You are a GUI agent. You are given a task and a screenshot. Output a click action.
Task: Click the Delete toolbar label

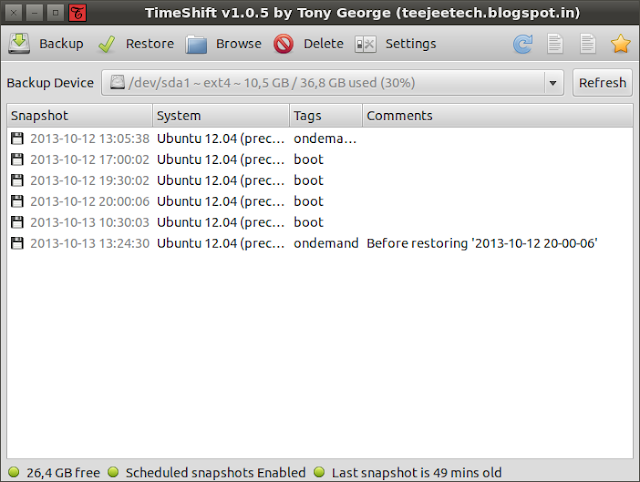pos(324,44)
